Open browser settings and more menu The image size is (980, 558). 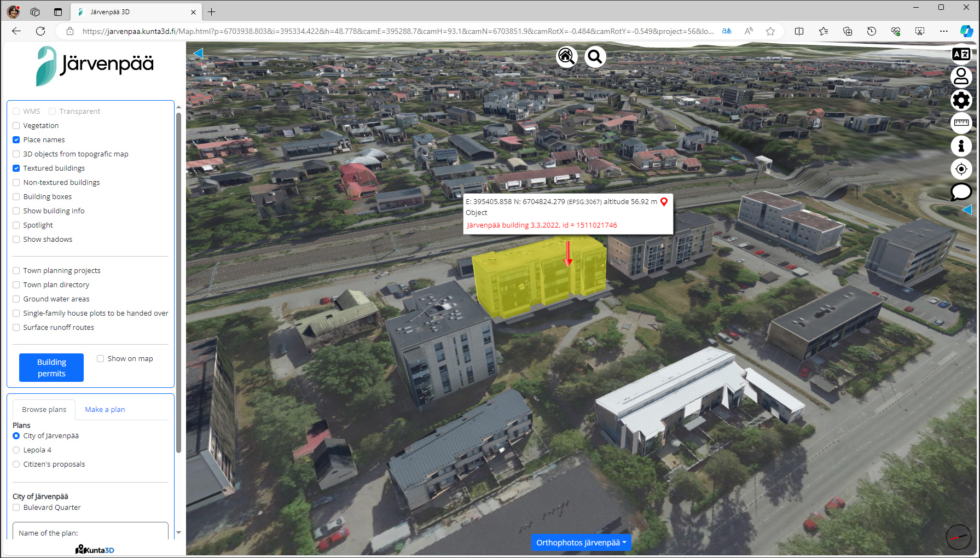tap(944, 31)
